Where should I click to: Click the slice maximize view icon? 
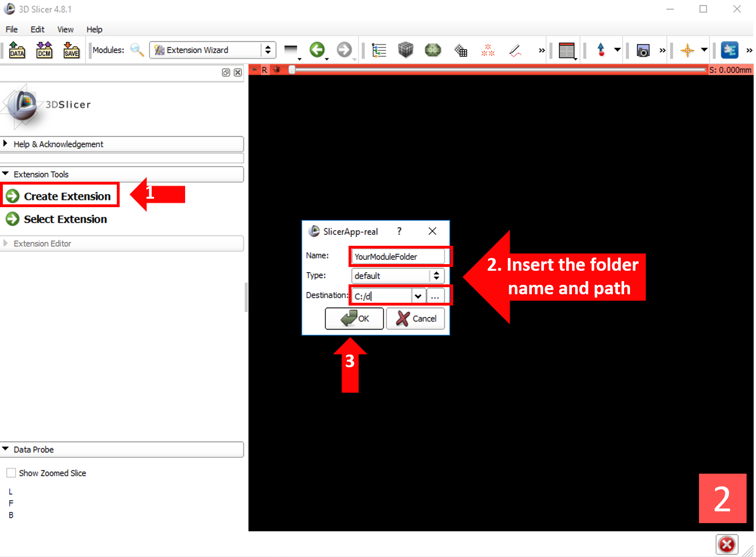pyautogui.click(x=277, y=70)
